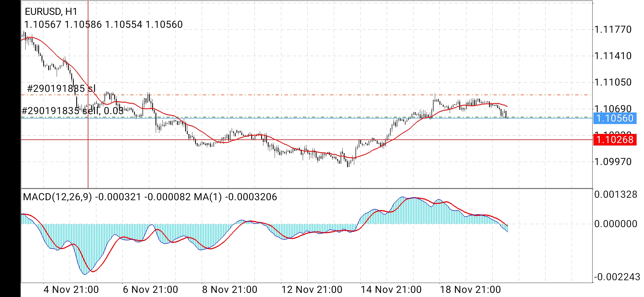Click the red 1.10268 price level tag
The image size is (644, 297).
pyautogui.click(x=615, y=140)
